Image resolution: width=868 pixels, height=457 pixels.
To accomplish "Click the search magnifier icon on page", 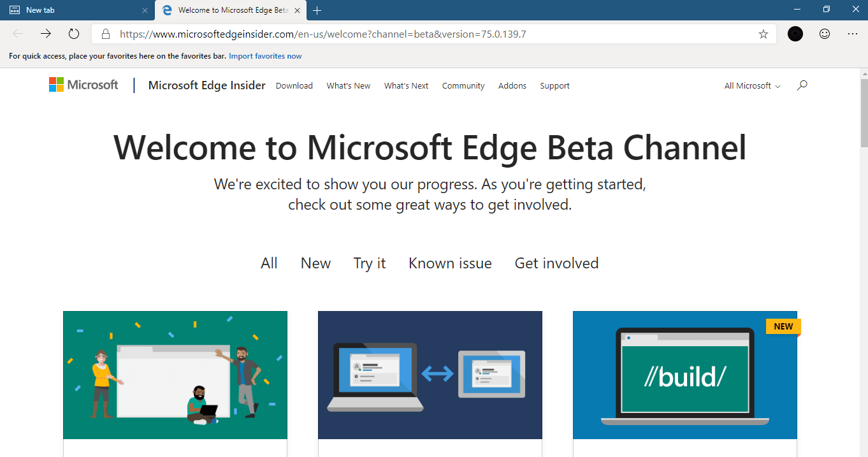I will (x=802, y=85).
